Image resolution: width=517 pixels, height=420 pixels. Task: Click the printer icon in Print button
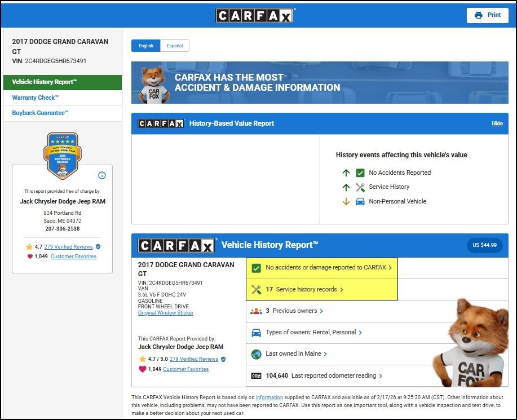[x=479, y=15]
